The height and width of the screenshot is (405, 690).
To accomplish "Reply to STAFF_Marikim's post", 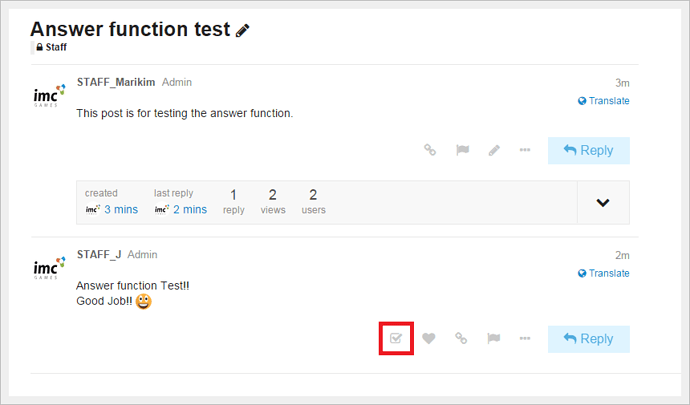I will click(588, 150).
